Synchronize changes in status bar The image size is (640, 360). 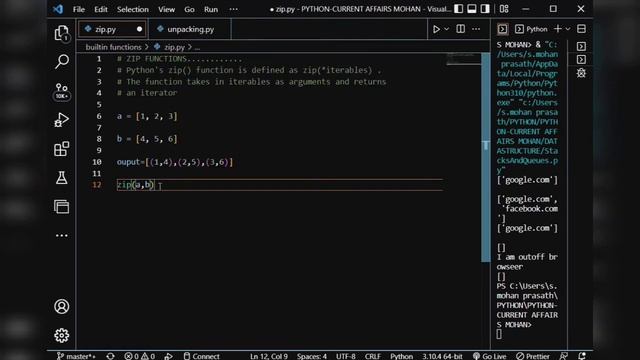110,356
